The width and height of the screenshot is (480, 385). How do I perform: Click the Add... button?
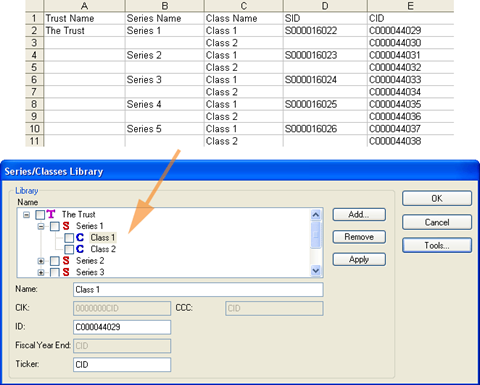pyautogui.click(x=359, y=215)
